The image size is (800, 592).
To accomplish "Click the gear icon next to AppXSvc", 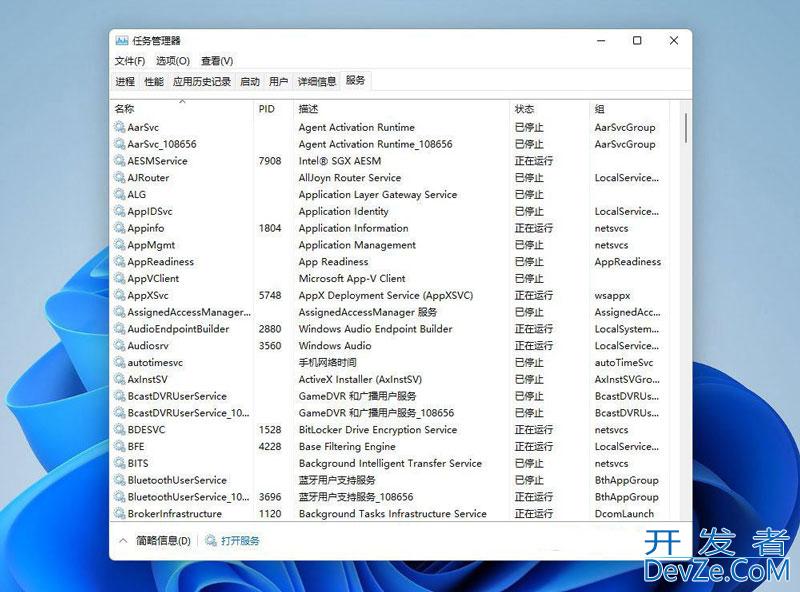I will (x=119, y=295).
